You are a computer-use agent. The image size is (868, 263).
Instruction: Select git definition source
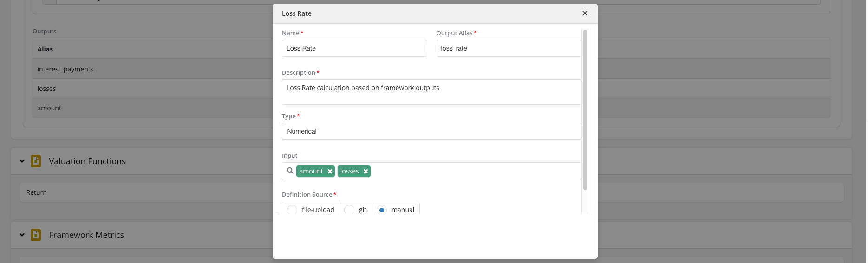350,210
